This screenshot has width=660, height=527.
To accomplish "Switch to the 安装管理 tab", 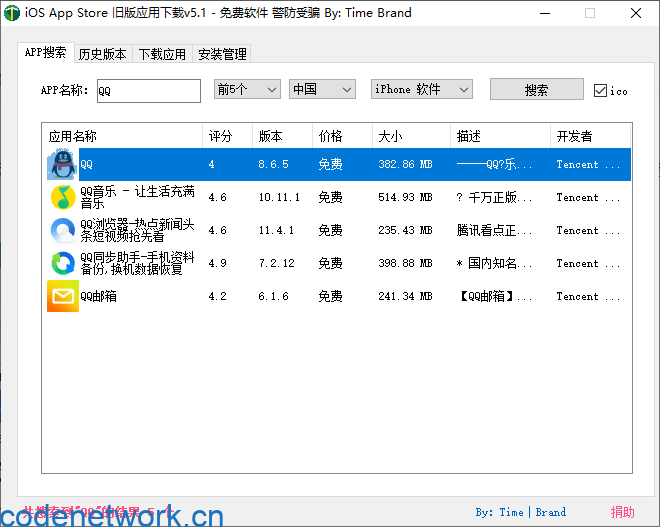I will (222, 54).
